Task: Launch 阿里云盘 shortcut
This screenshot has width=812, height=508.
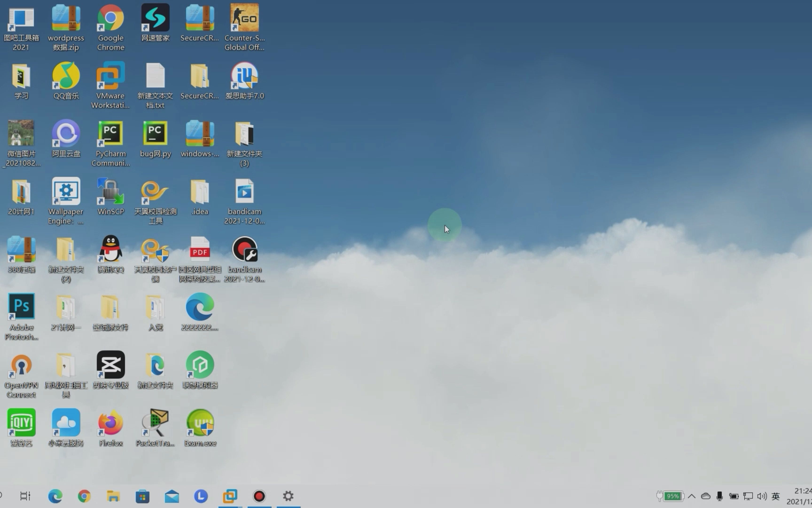Action: pos(66,139)
